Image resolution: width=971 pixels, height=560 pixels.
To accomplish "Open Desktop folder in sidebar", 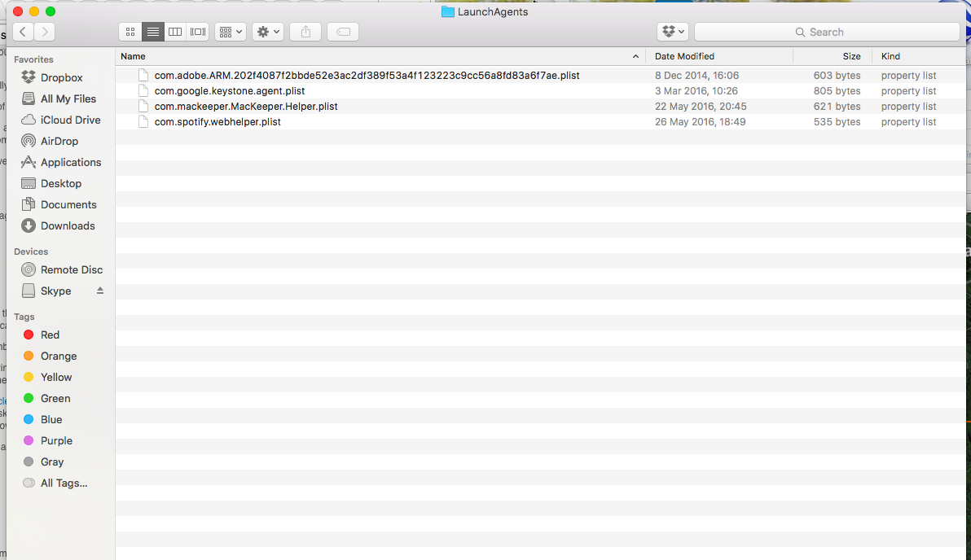I will tap(60, 183).
